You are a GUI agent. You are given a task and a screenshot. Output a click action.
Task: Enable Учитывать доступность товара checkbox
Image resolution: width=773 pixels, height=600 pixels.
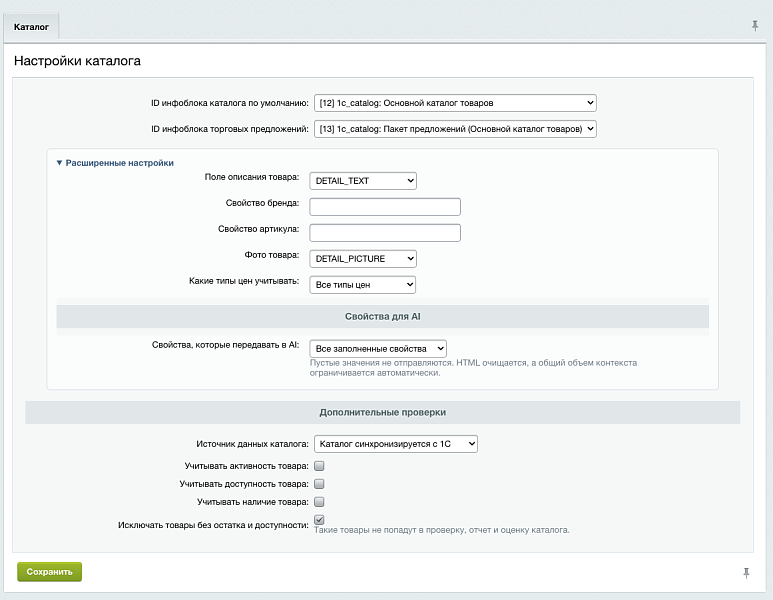click(x=319, y=484)
